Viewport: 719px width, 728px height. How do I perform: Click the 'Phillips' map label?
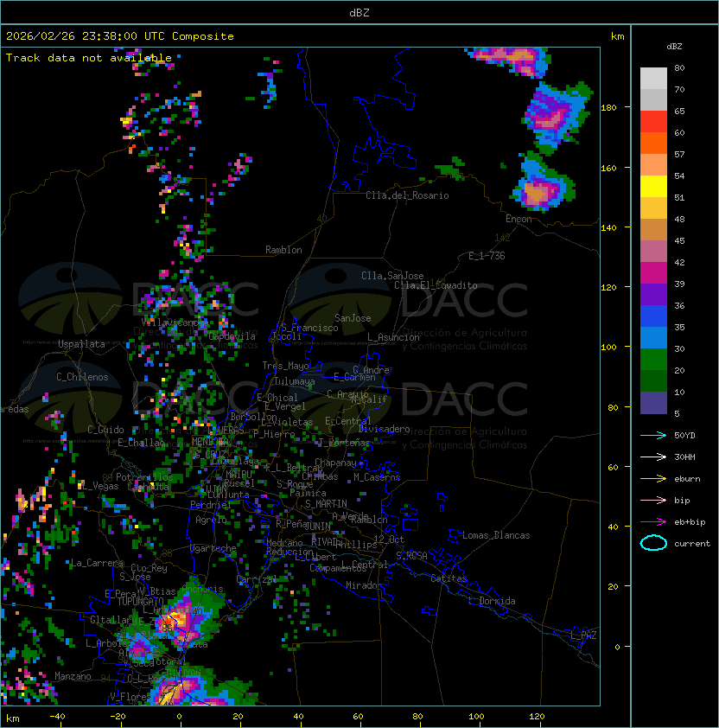coord(356,545)
